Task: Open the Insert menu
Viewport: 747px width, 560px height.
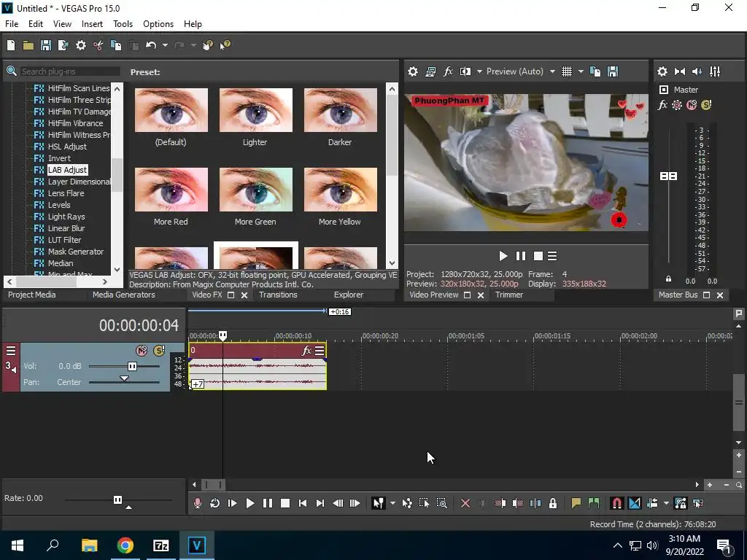Action: pyautogui.click(x=92, y=24)
